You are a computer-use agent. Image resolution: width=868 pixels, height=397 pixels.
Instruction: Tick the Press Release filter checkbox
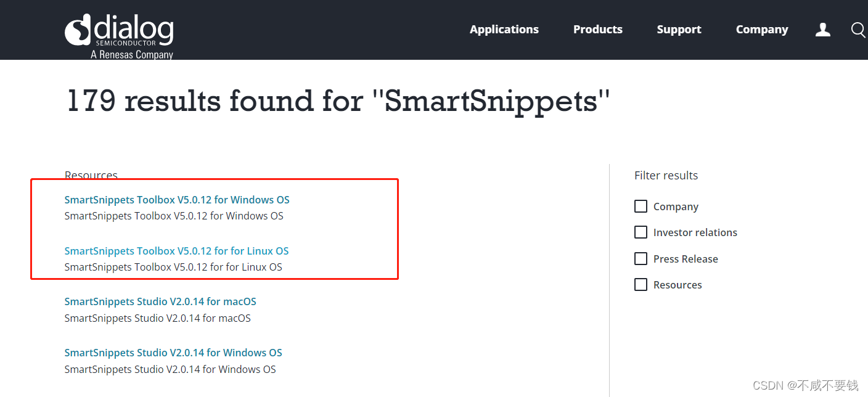tap(641, 258)
